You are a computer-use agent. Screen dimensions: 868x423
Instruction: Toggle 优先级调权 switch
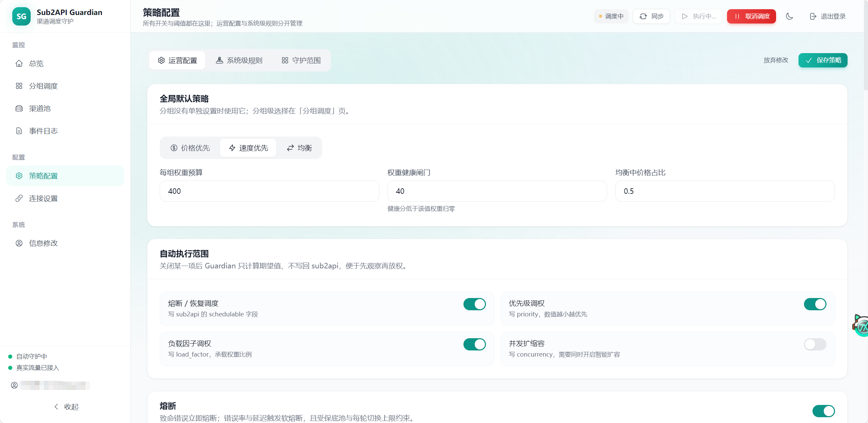coord(815,304)
